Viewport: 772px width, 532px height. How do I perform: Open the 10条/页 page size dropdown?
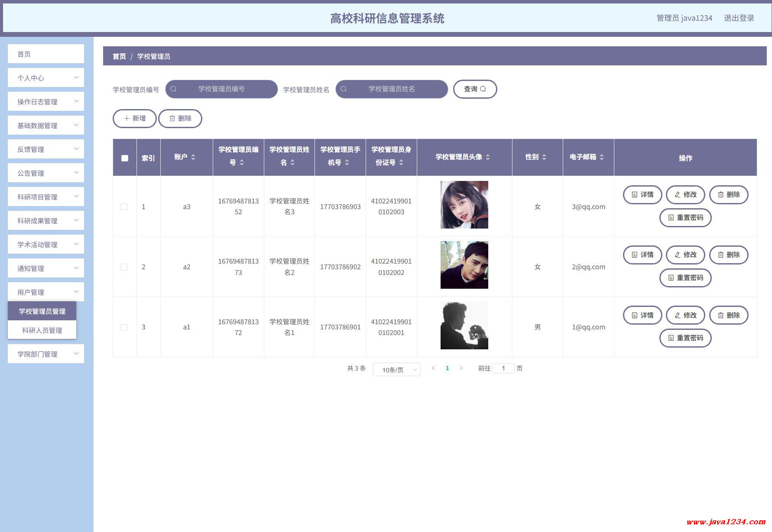click(397, 370)
